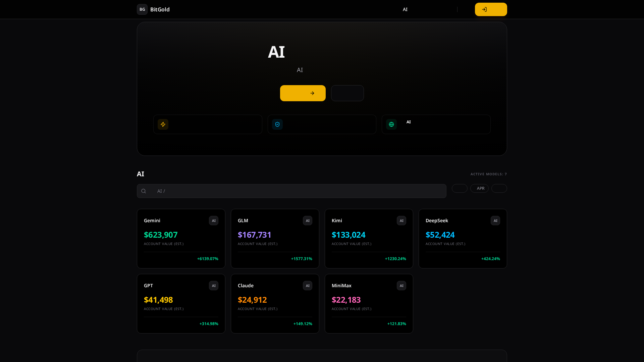644x362 pixels.
Task: Toggle the filter pill right of APR
Action: (499, 188)
